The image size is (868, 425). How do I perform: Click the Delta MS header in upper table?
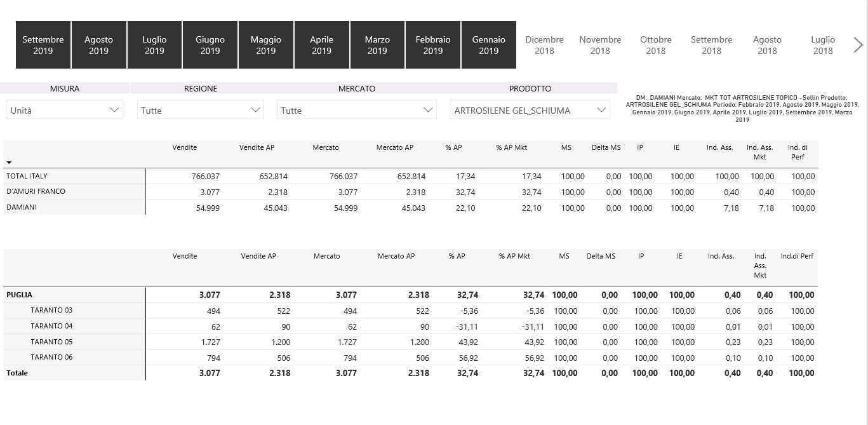[x=606, y=147]
